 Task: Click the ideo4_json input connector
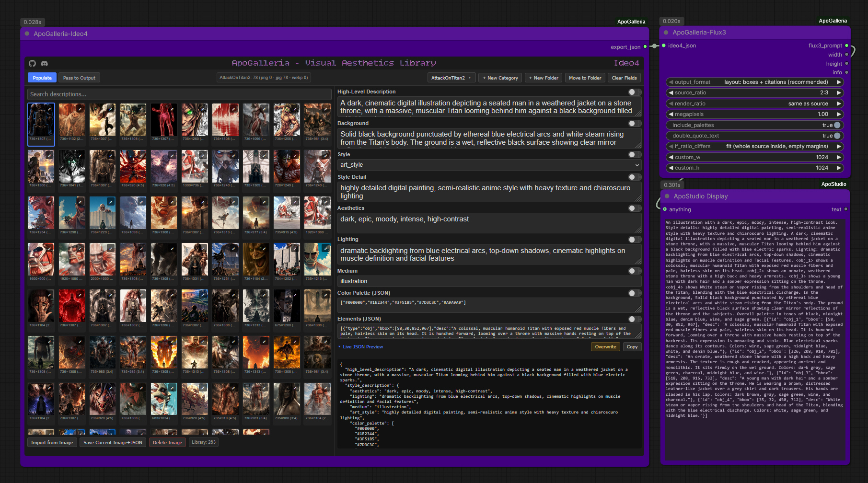pyautogui.click(x=664, y=46)
